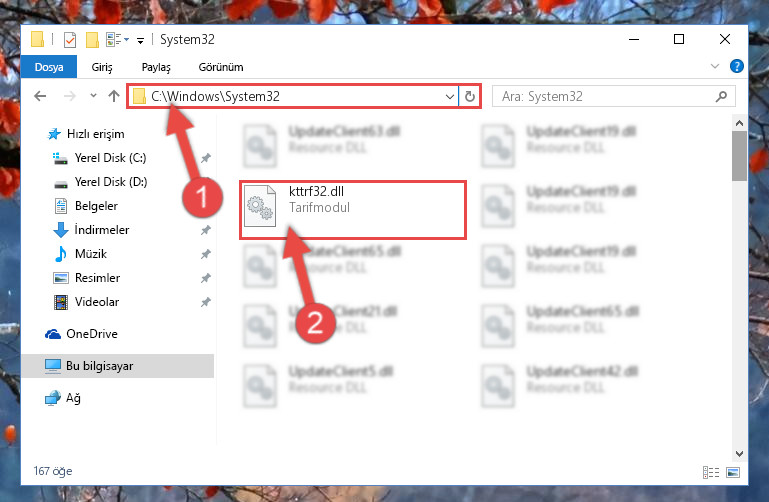Click the New folder quick-access icon
The width and height of the screenshot is (769, 502).
(x=92, y=40)
